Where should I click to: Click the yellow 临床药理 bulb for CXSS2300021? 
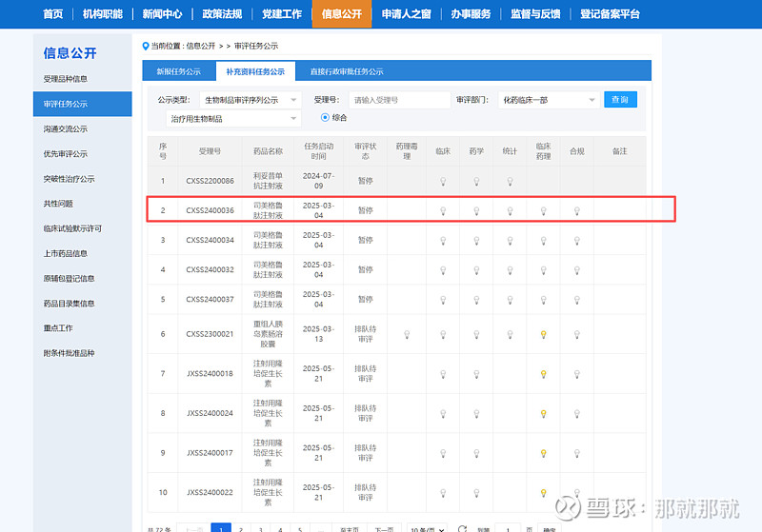543,334
